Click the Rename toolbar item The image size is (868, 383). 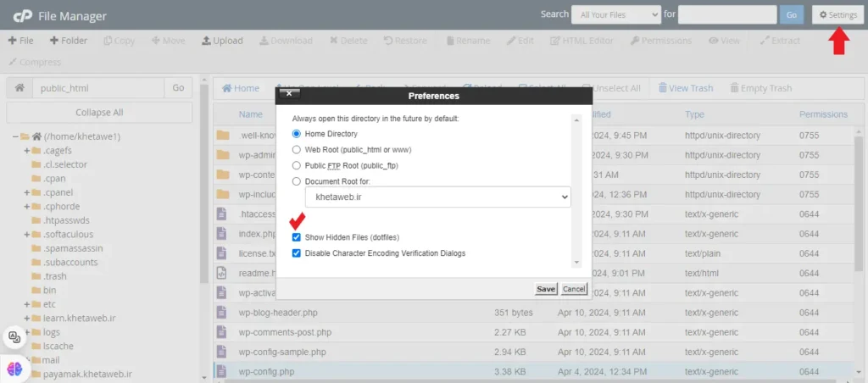click(x=468, y=41)
